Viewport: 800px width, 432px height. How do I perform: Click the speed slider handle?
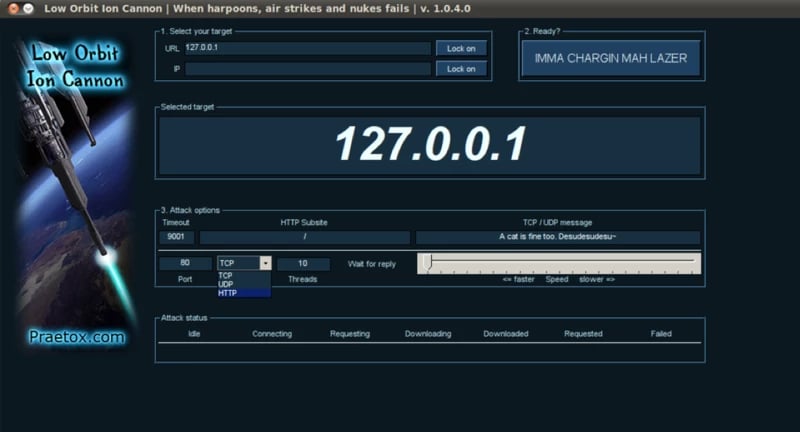tap(426, 262)
